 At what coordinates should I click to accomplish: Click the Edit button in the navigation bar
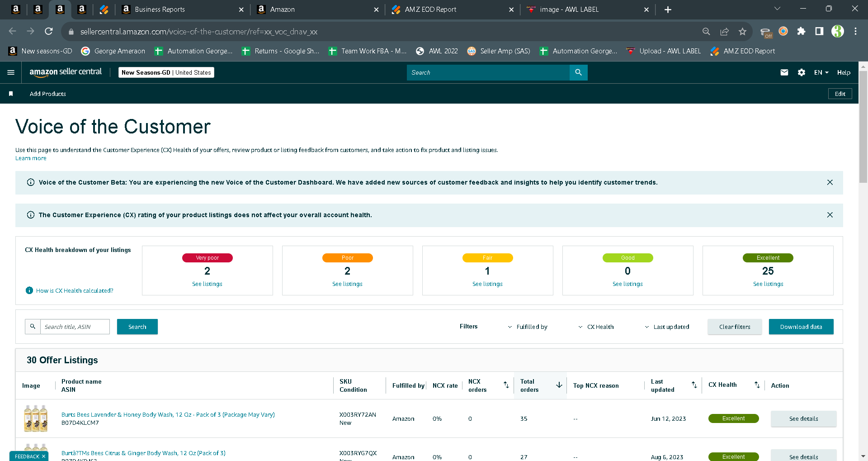(x=840, y=94)
